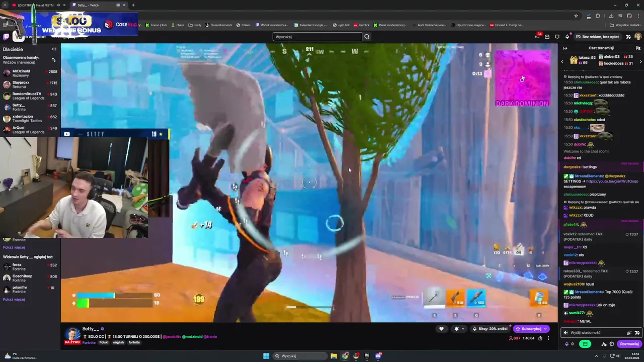Switch to the DJ THE live YouTube tab
This screenshot has width=644, height=362.
click(x=35, y=5)
